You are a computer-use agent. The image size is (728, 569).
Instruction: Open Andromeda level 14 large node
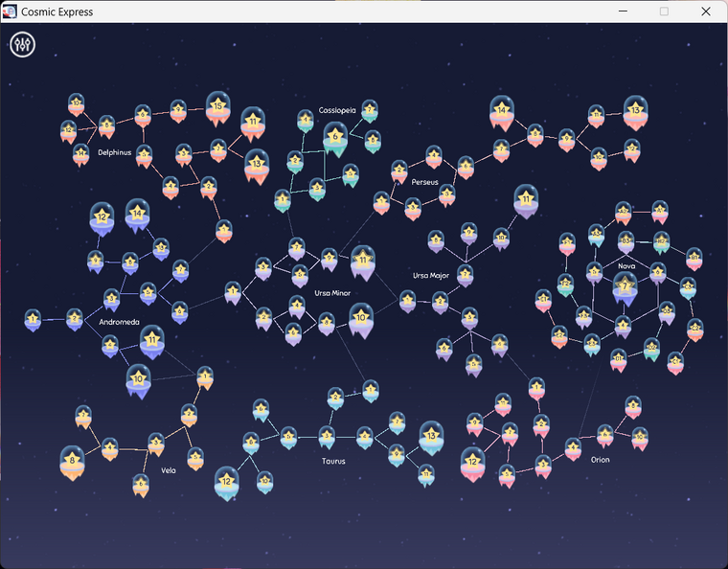click(137, 216)
